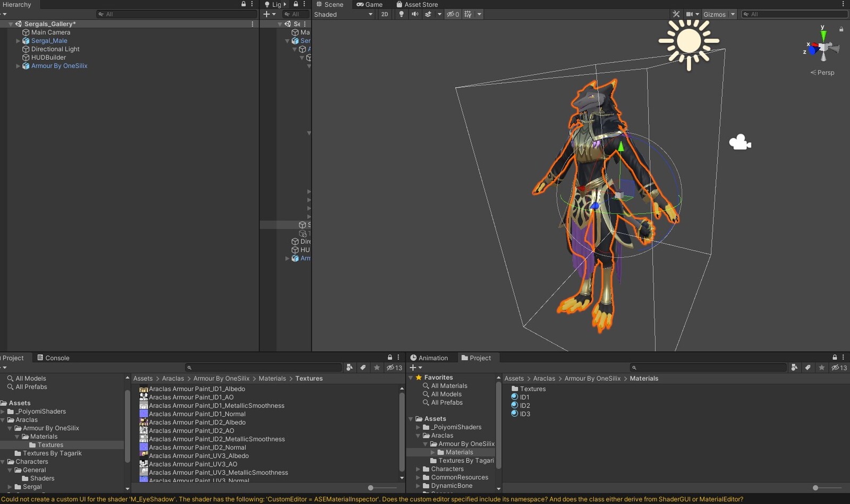The width and height of the screenshot is (850, 504).
Task: Open the Asset Store tab
Action: (417, 4)
